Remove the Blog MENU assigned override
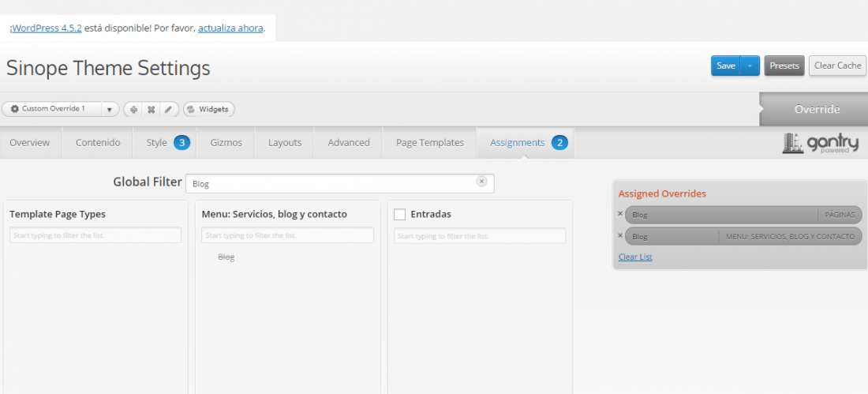This screenshot has height=394, width=868. 620,235
